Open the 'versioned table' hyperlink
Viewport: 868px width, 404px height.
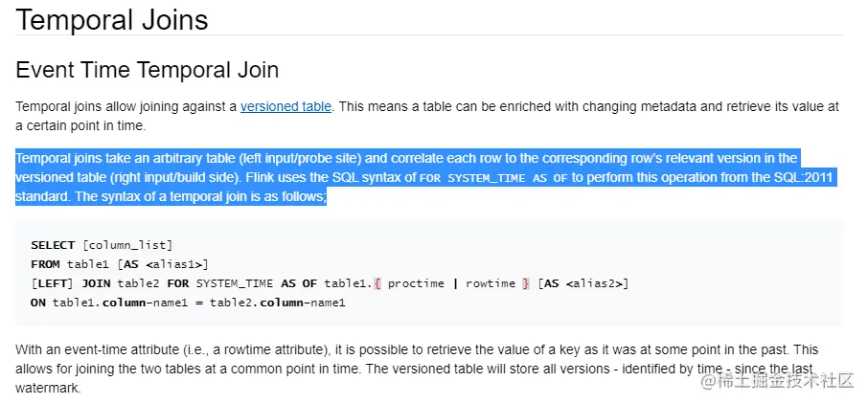tap(286, 106)
